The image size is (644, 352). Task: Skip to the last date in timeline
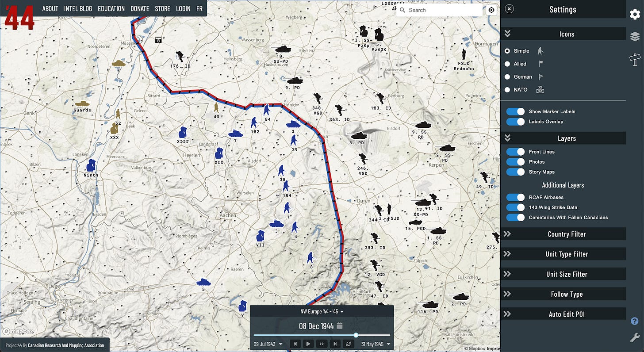pos(335,344)
